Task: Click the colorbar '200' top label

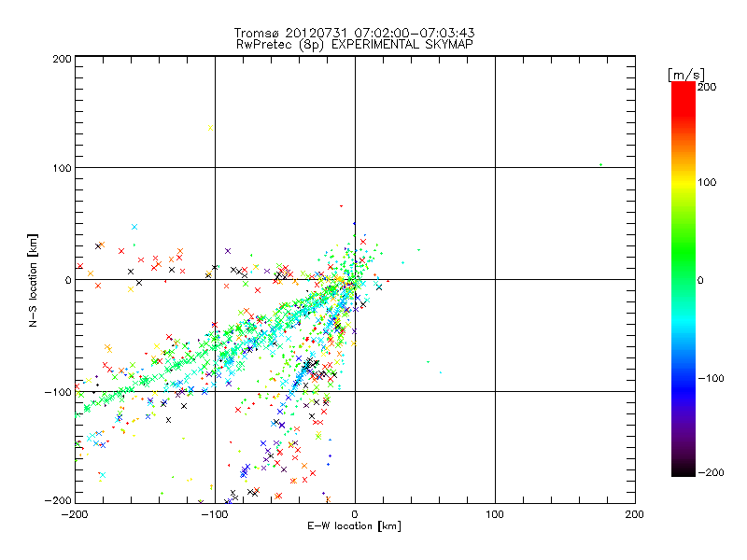Action: point(707,87)
